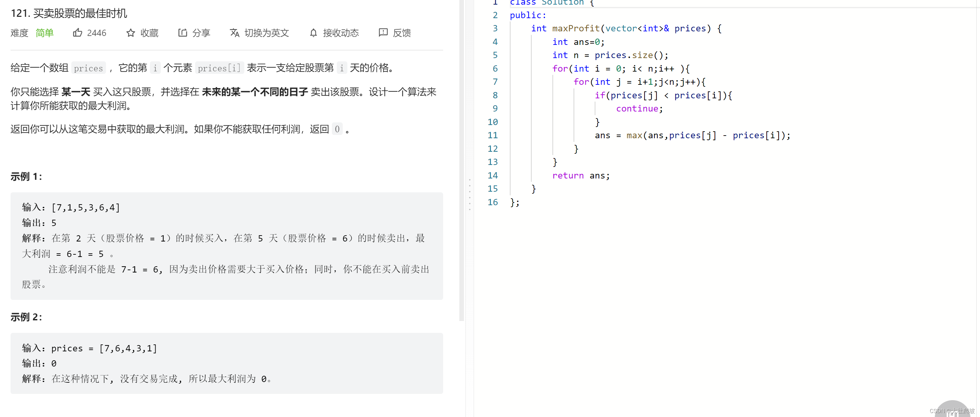The image size is (980, 417).
Task: Click line number 14 in the editor
Action: [x=493, y=176]
